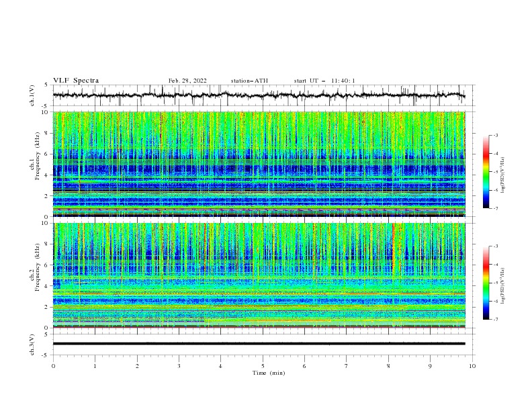Image resolution: width=532 pixels, height=411 pixels.
Task: Click the "station=ATH" header label
Action: click(x=249, y=81)
